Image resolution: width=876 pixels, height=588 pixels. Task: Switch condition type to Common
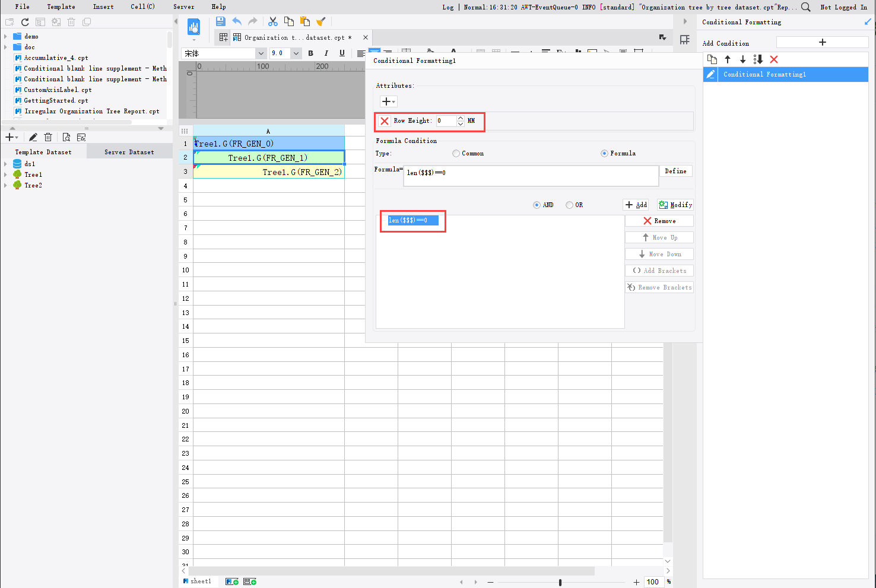456,153
